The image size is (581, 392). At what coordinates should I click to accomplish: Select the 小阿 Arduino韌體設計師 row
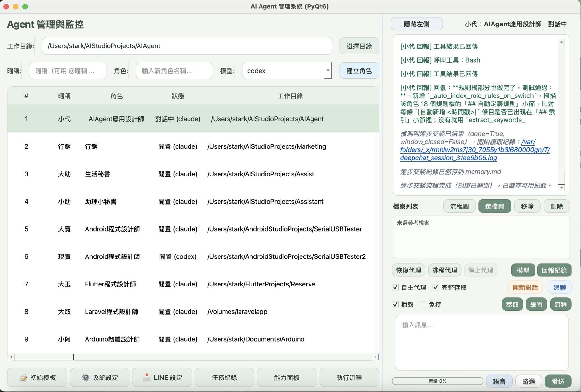193,339
